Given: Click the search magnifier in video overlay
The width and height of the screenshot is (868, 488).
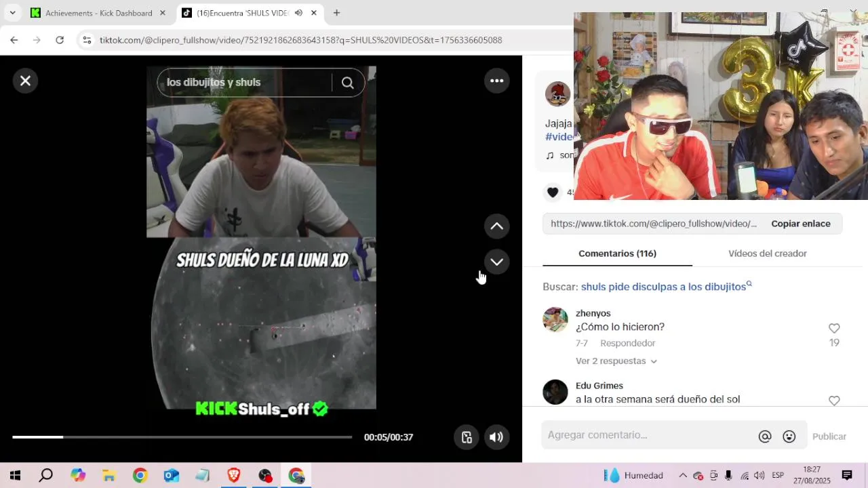Looking at the screenshot, I should click(348, 83).
